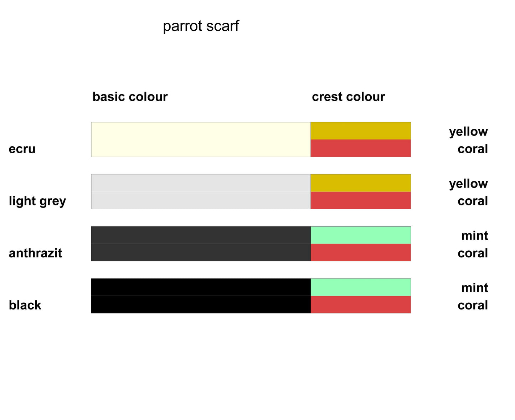This screenshot has width=515, height=420.
Task: Click the "anthrazit" row label
Action: click(x=35, y=253)
